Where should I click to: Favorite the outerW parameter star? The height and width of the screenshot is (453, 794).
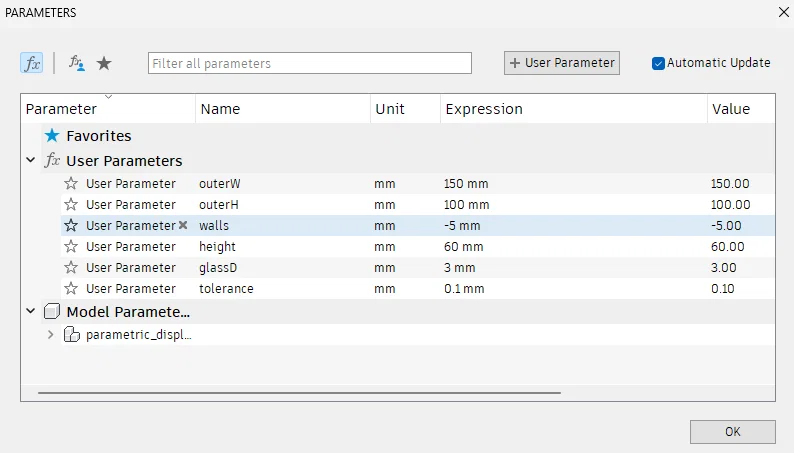(71, 183)
